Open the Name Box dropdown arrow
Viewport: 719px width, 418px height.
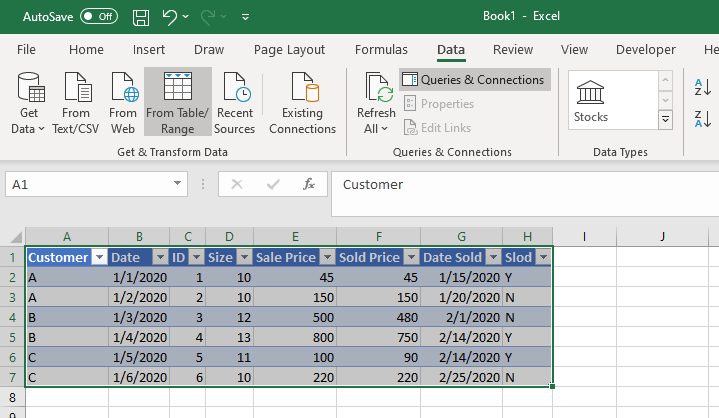click(x=177, y=184)
